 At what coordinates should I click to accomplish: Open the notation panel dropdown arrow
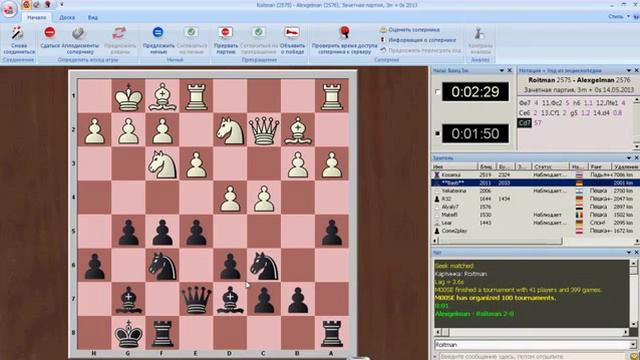[629, 71]
